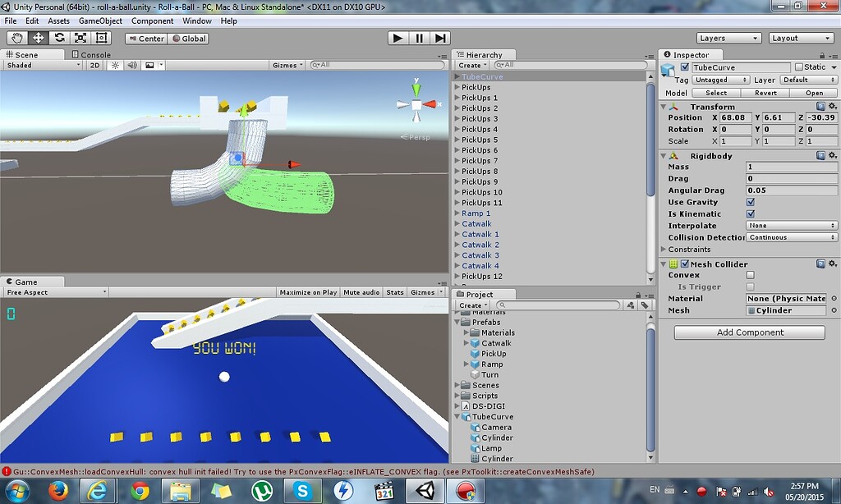Toggle scene lighting in Scene view controls
Screen dimensions: 841x504
click(x=114, y=64)
